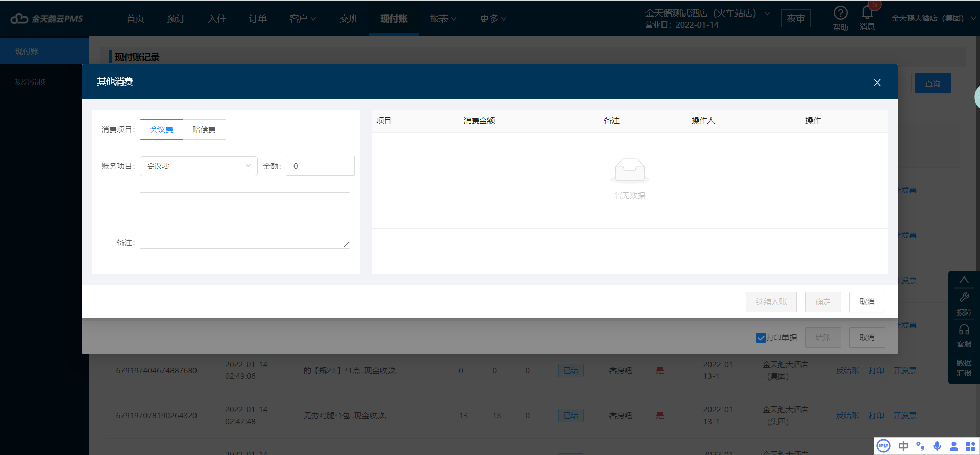Open the 金天鹅大酒店 (集团) account dropdown
The image size is (980, 455).
pyautogui.click(x=934, y=18)
